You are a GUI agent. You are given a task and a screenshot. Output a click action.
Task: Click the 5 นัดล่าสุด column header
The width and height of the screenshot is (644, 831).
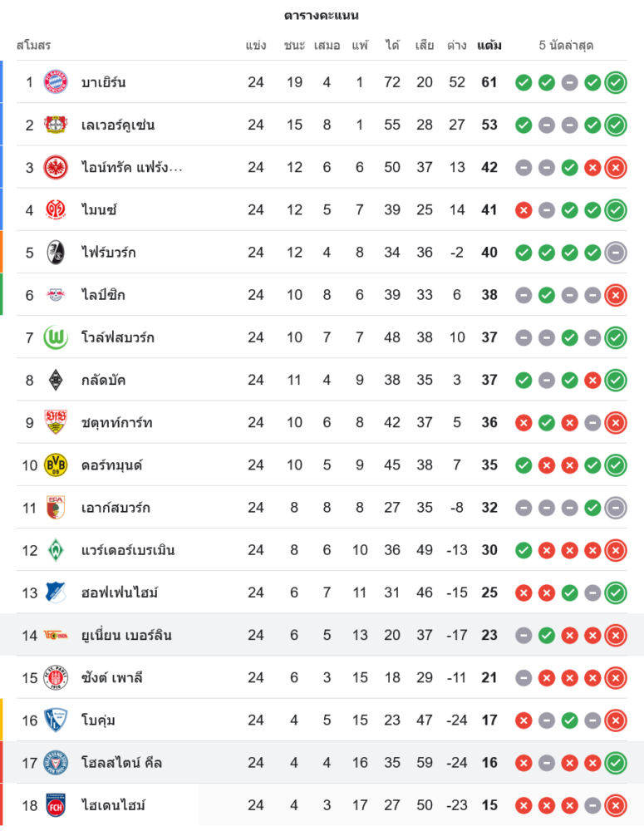click(566, 45)
